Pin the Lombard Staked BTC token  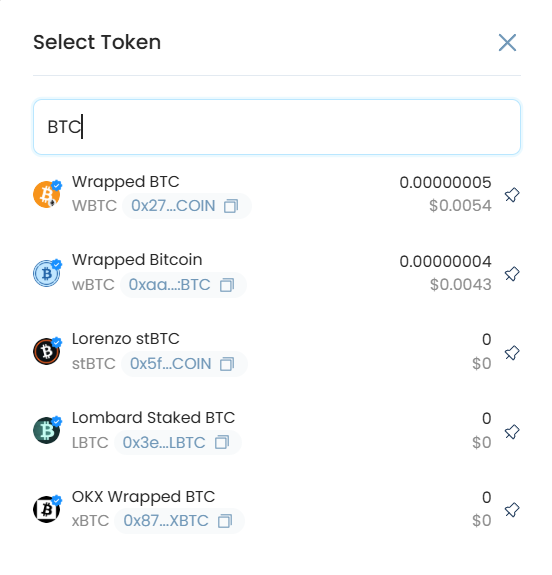tap(512, 432)
